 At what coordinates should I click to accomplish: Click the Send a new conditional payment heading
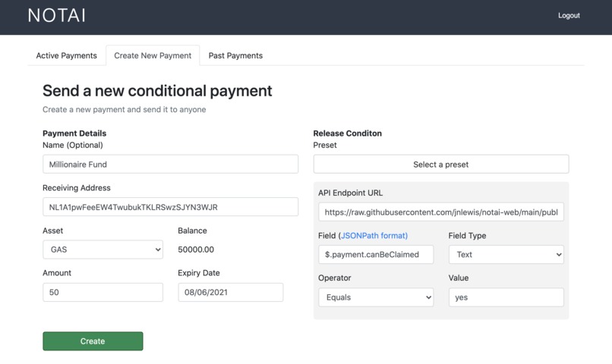coord(157,90)
